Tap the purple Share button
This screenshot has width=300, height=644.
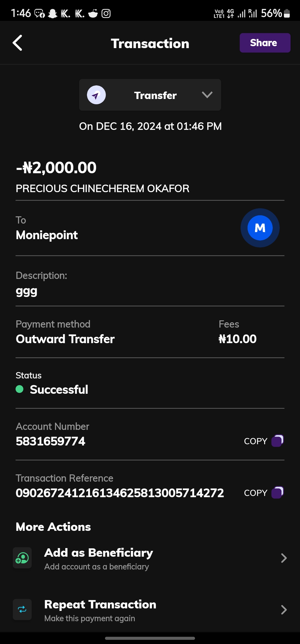coord(265,43)
